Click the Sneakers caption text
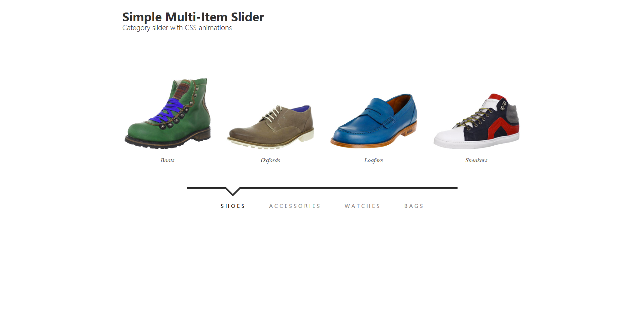 (476, 160)
